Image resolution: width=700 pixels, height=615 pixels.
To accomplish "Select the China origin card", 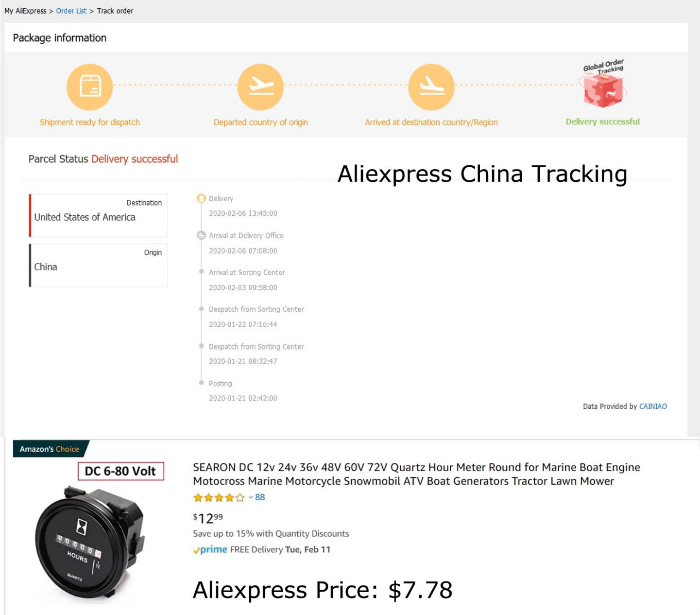I will pos(98,265).
